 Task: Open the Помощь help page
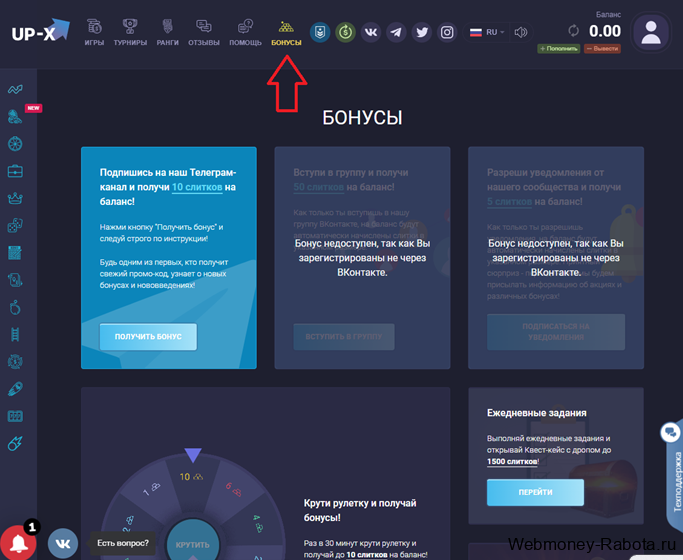point(245,32)
